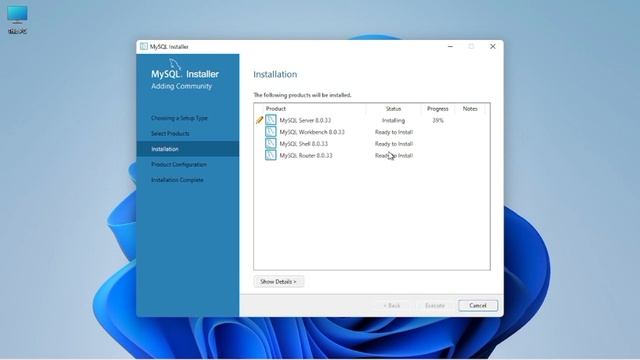The image size is (640, 360).
Task: Click the Installing status of MySQL Server
Action: click(x=393, y=120)
